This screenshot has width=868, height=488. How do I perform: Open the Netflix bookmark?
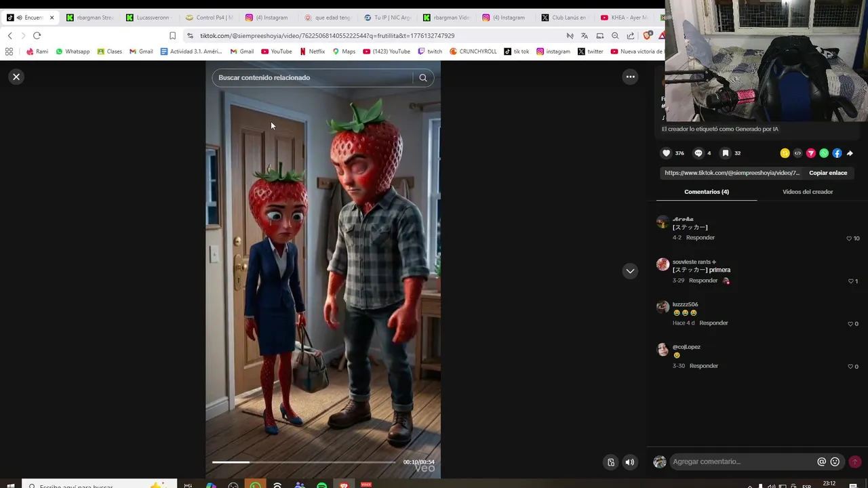312,52
